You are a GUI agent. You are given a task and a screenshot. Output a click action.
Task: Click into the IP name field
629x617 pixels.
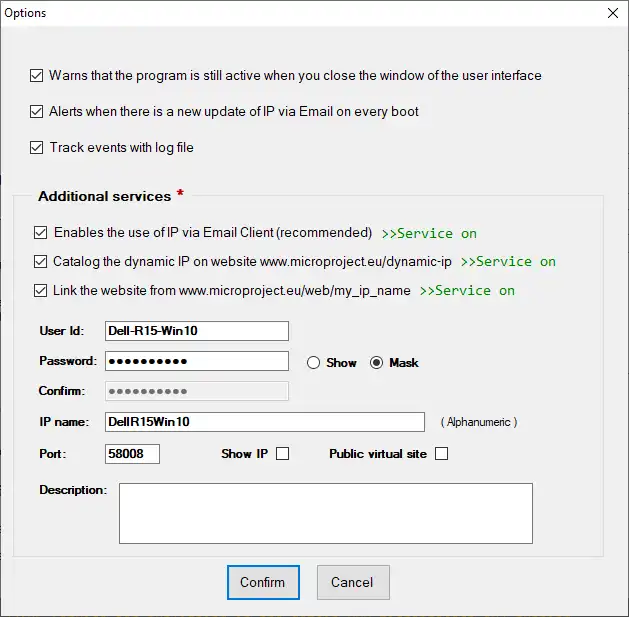click(264, 422)
